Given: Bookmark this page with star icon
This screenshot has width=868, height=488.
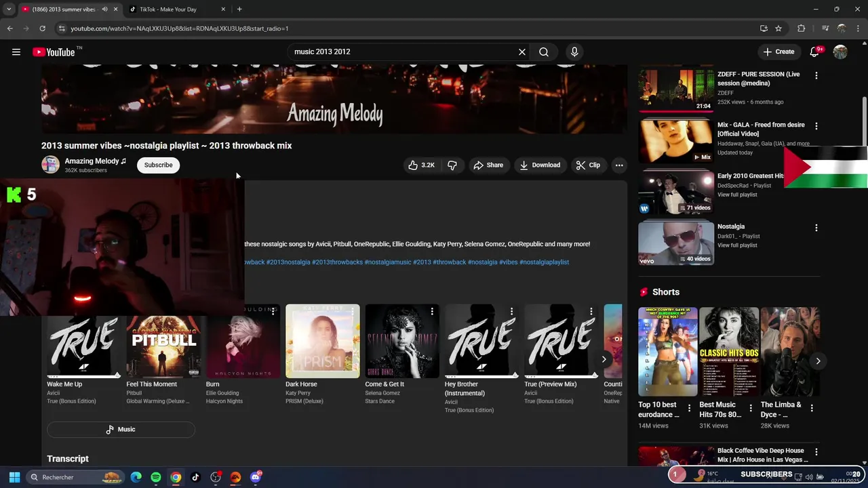Looking at the screenshot, I should (778, 28).
